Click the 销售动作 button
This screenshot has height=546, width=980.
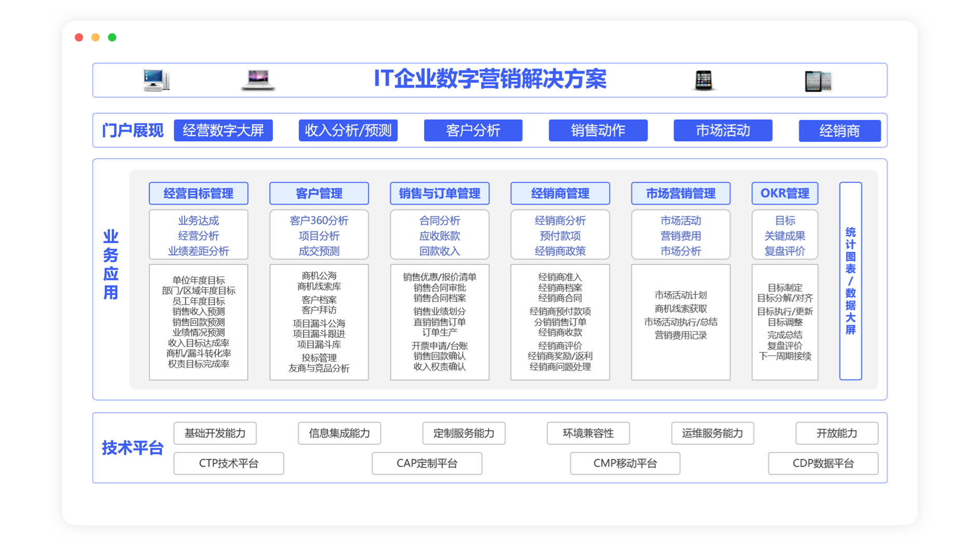(x=598, y=130)
